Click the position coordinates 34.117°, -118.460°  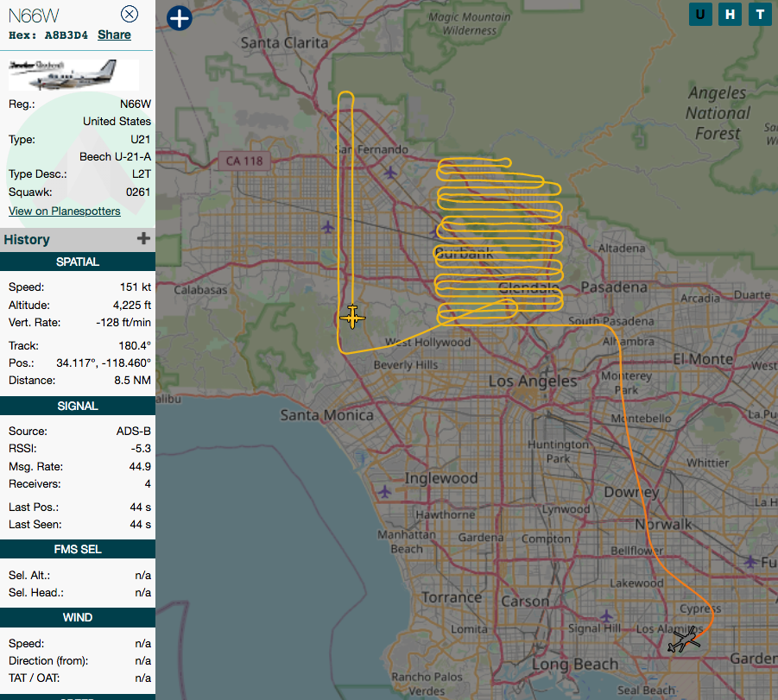tap(104, 363)
